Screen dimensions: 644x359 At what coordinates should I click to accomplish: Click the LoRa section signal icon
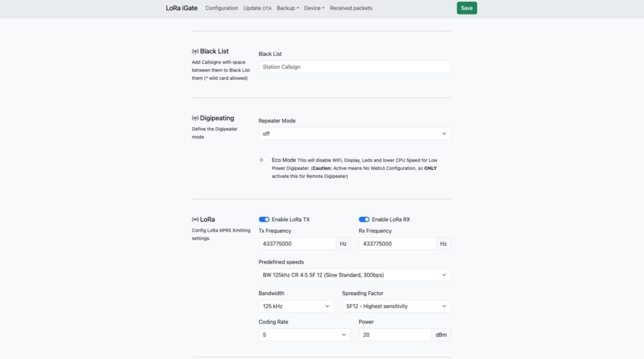point(195,220)
